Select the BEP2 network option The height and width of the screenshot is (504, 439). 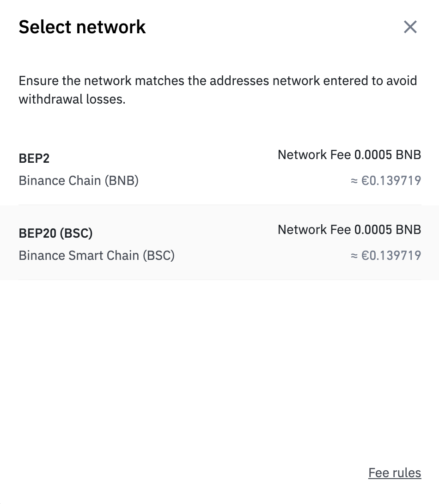point(219,167)
